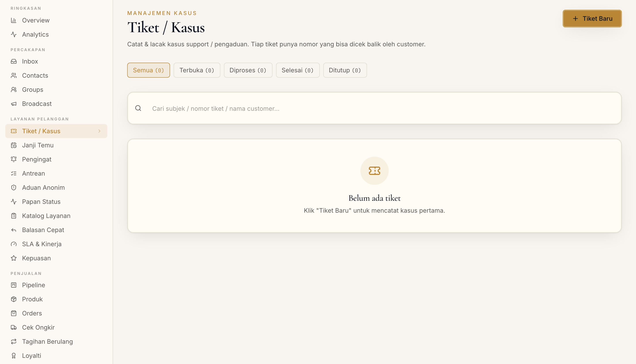Screen dimensions: 636x364
Task: Navigate to Contacts
Action: point(56,75)
